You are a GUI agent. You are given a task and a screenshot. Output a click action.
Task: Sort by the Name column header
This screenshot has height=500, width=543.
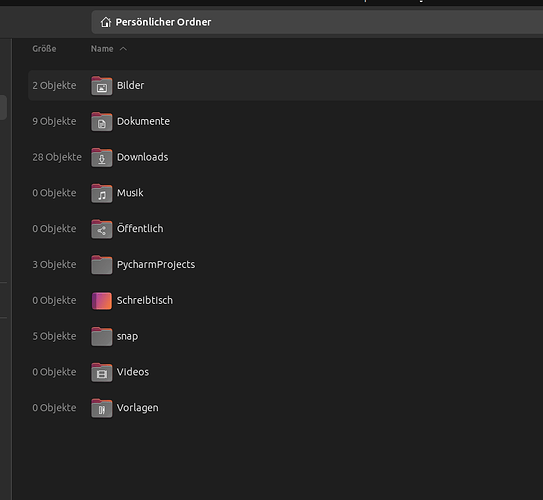(x=102, y=49)
